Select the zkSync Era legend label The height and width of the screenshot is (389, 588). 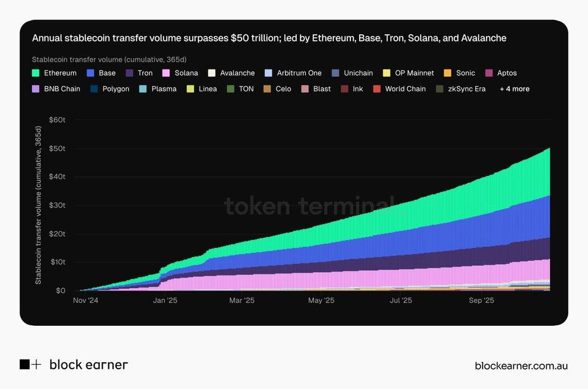point(467,89)
